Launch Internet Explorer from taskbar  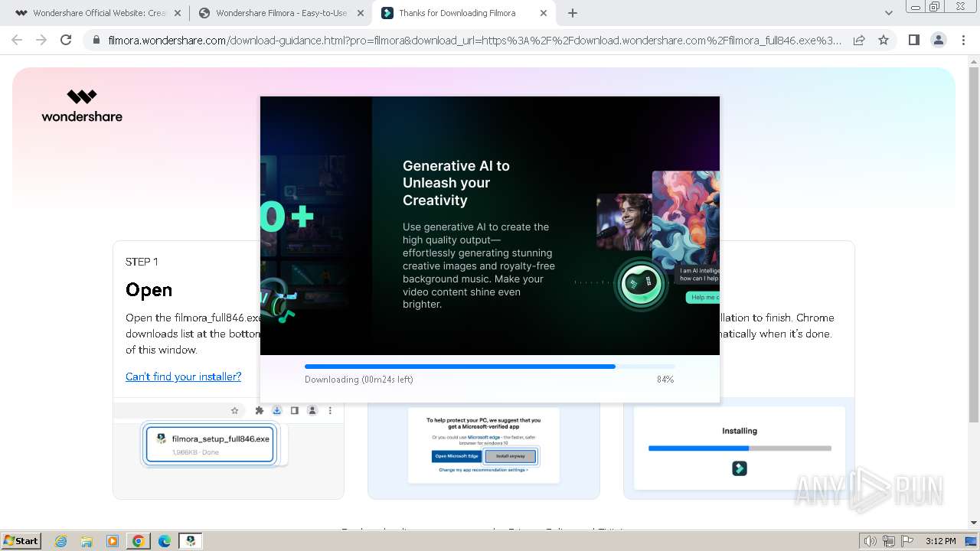click(60, 541)
